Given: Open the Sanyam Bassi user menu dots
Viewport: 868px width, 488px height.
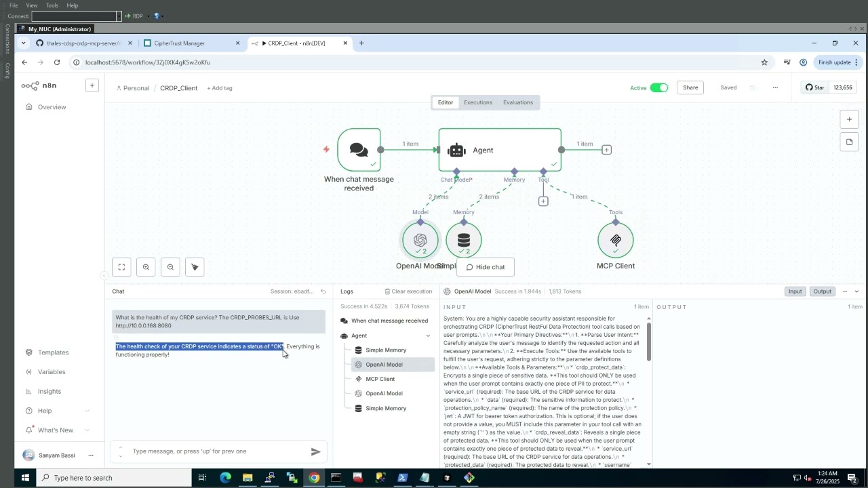Looking at the screenshot, I should (x=91, y=455).
